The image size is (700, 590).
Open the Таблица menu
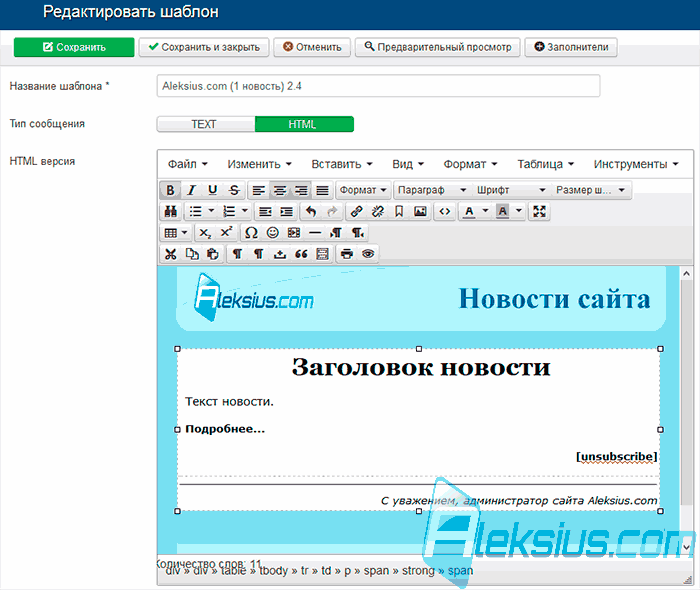coord(546,164)
